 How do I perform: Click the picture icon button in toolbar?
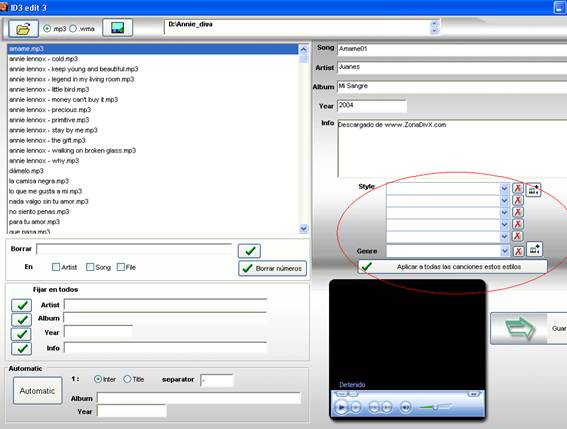(x=118, y=28)
